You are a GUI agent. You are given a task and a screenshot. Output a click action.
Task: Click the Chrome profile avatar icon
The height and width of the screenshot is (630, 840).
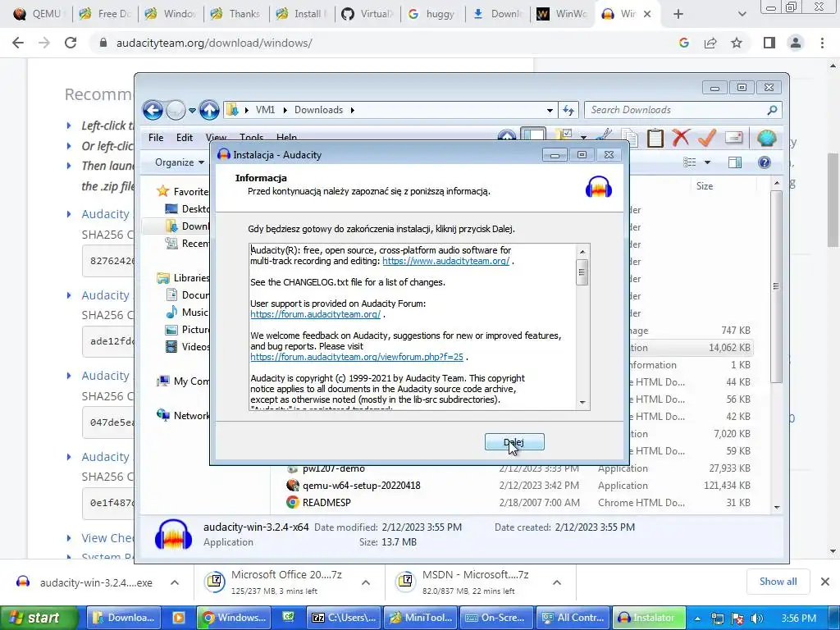(796, 43)
